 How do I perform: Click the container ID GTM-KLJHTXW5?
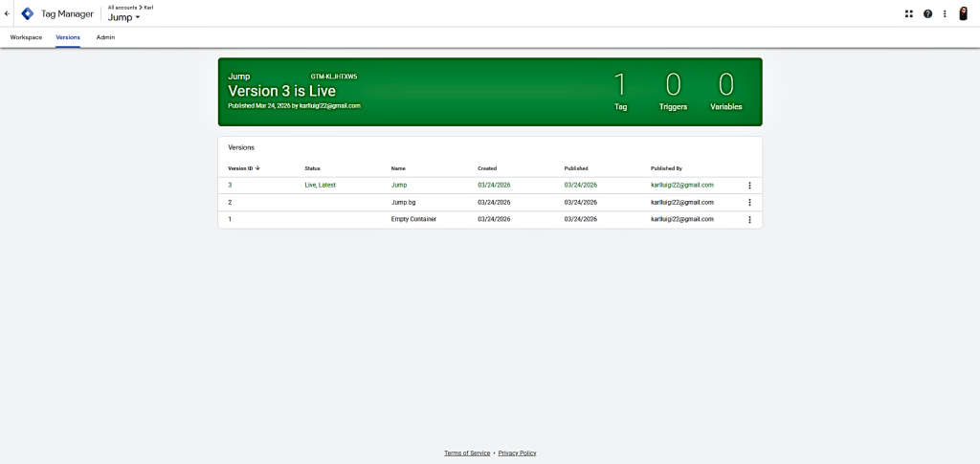pyautogui.click(x=333, y=76)
